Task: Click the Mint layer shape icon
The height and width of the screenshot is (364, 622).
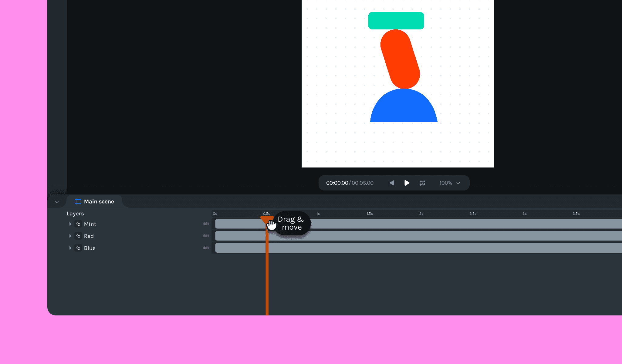Action: pyautogui.click(x=78, y=224)
